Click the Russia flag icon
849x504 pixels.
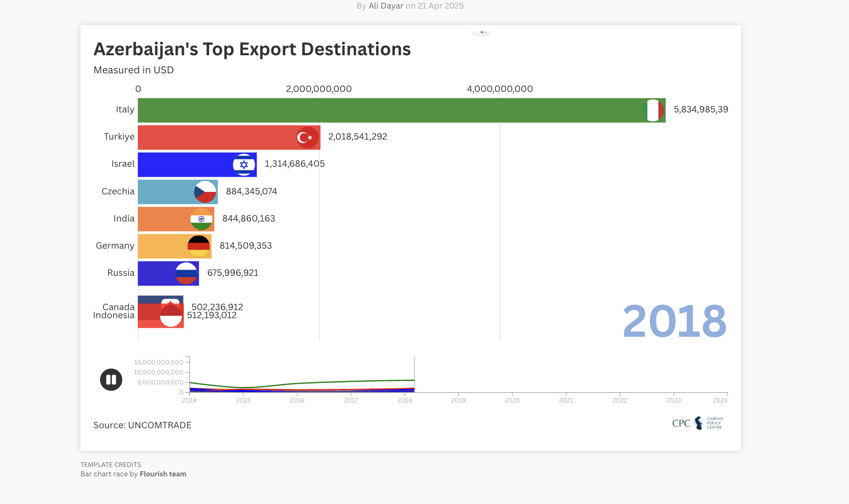186,273
